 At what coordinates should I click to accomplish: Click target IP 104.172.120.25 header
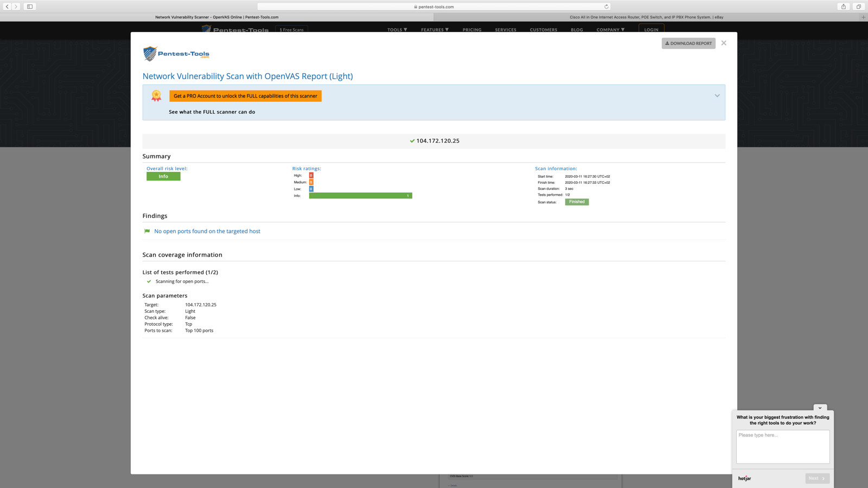tap(438, 141)
